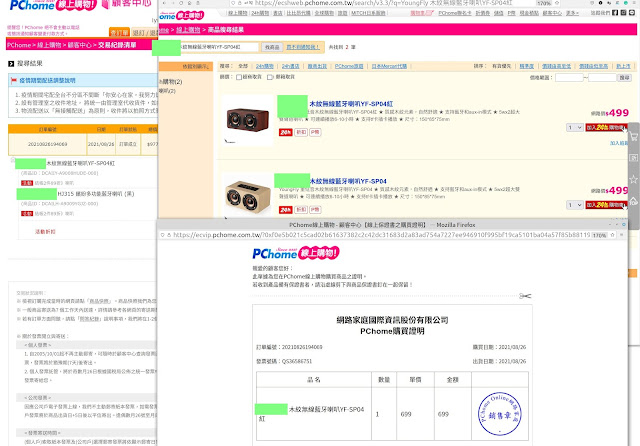
Task: Sort results by 價錢由低至高
Action: click(x=593, y=66)
